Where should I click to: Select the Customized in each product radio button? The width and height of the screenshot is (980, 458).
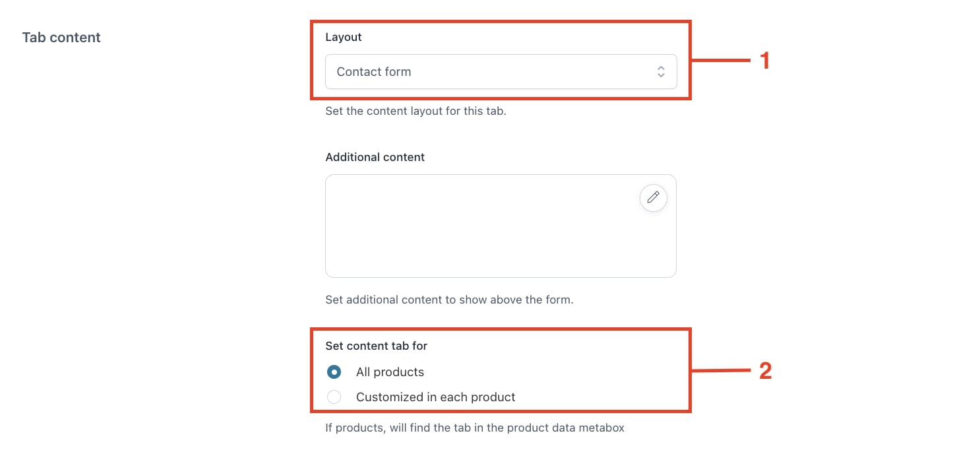334,397
